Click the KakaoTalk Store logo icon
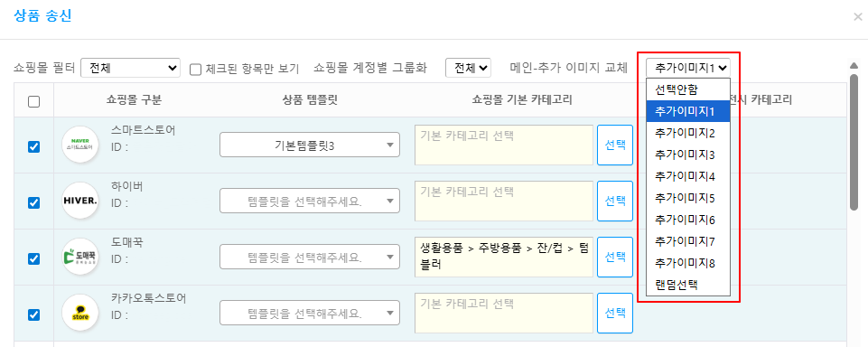The width and height of the screenshot is (868, 347). [80, 313]
